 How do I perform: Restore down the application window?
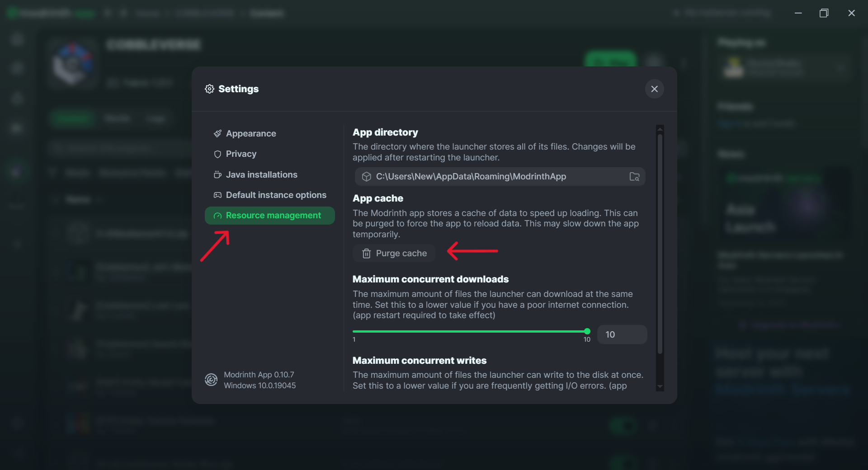click(824, 13)
